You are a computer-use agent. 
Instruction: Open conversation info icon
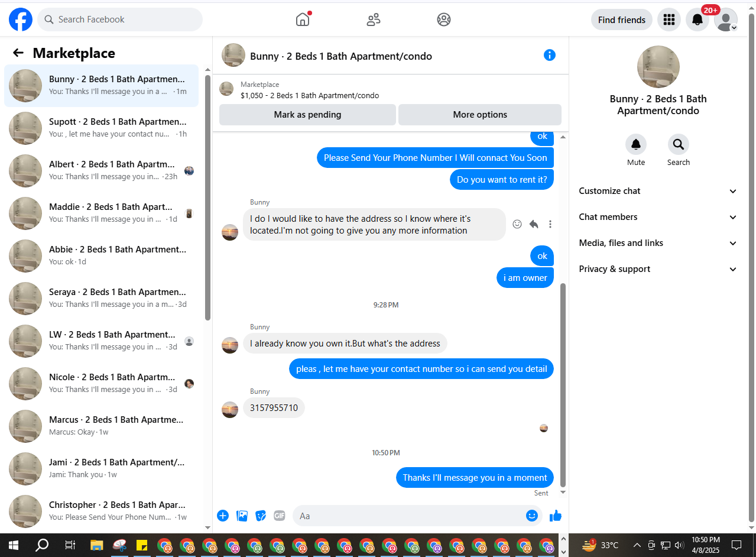click(550, 55)
